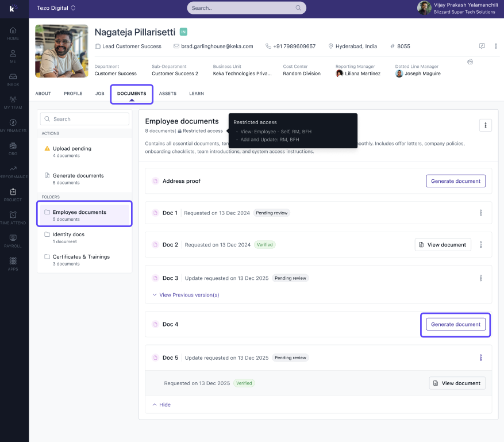The height and width of the screenshot is (442, 504).
Task: Open My Finances sidebar icon
Action: pos(13,125)
